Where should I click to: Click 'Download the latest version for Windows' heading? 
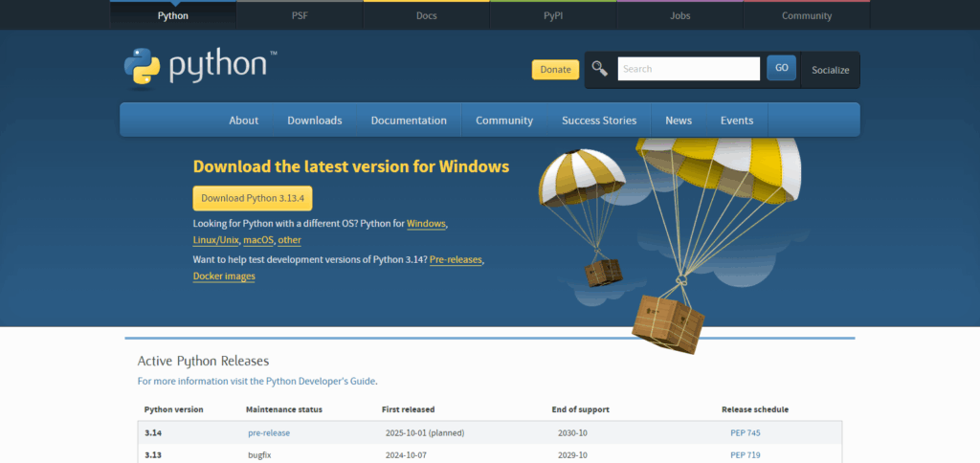351,166
